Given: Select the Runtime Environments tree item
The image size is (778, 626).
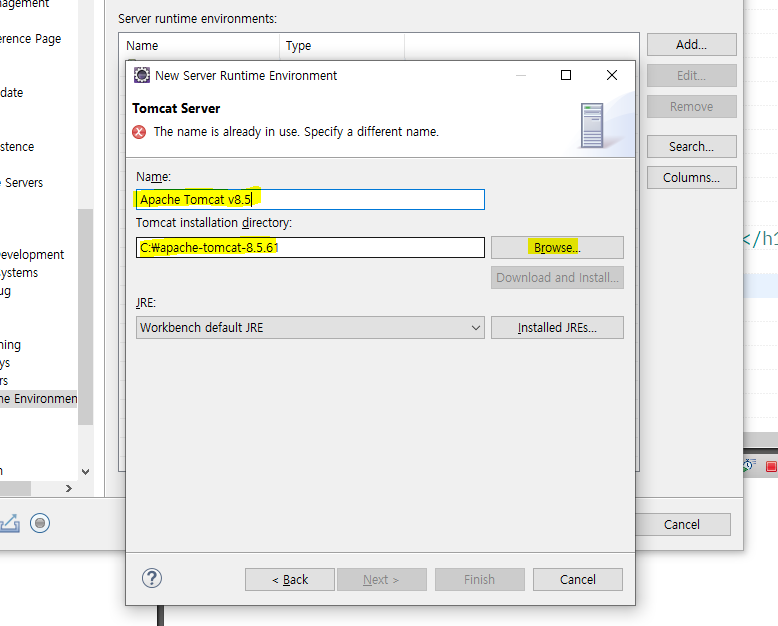Looking at the screenshot, I should click(x=39, y=399).
